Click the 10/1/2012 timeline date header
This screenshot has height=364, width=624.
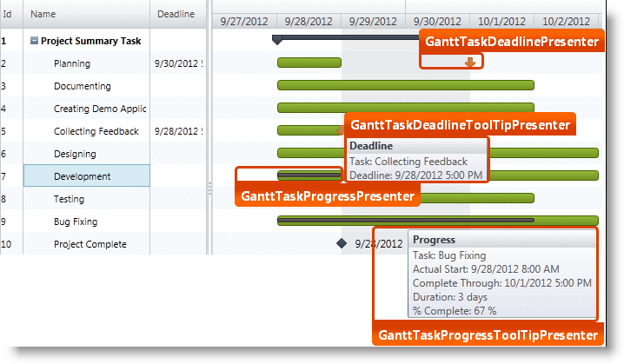[501, 21]
